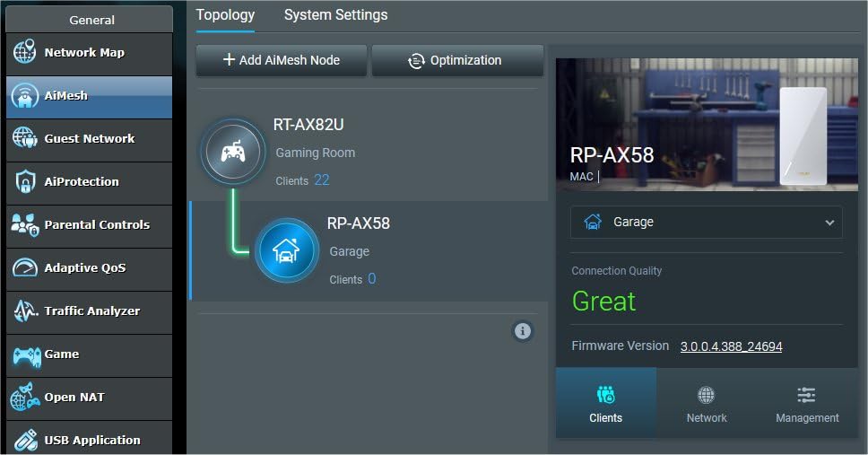The width and height of the screenshot is (868, 455).
Task: Click the Open NAT globe gamepad icon
Action: coord(25,397)
